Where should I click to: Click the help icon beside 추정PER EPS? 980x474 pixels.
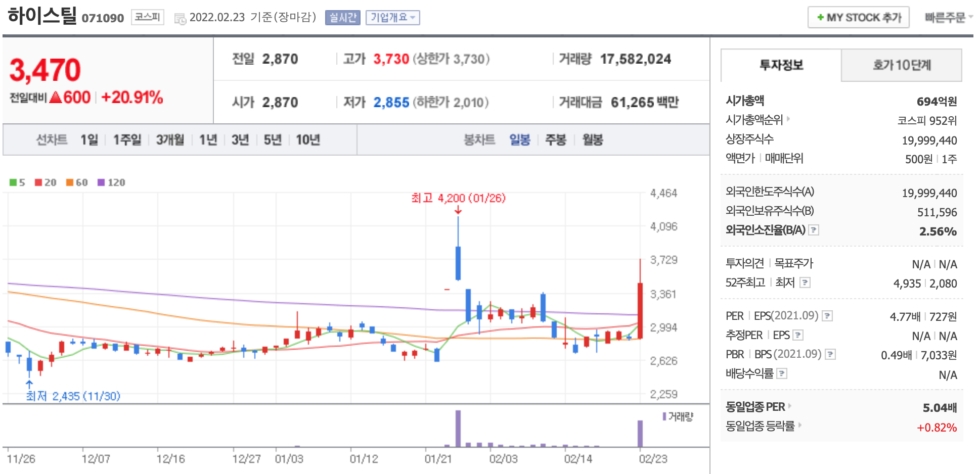pyautogui.click(x=798, y=335)
